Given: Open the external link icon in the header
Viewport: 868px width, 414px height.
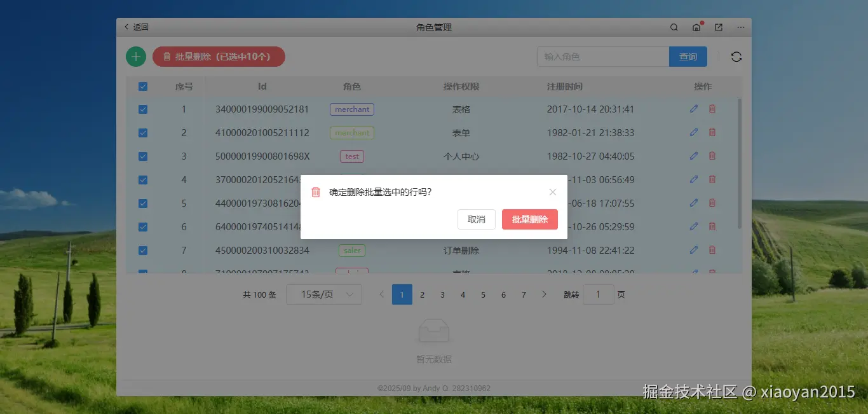Looking at the screenshot, I should coord(718,27).
